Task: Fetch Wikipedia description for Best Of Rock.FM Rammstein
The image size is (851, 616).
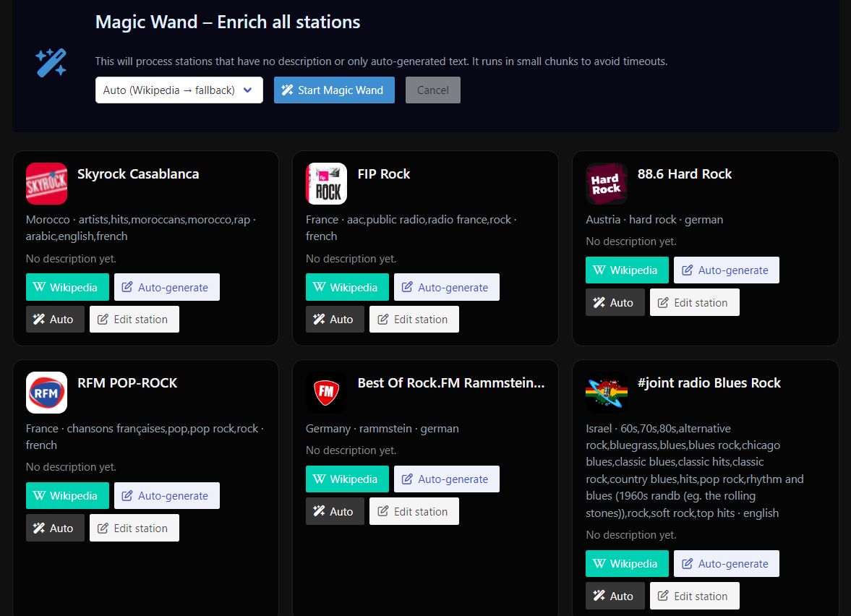Action: (x=347, y=479)
